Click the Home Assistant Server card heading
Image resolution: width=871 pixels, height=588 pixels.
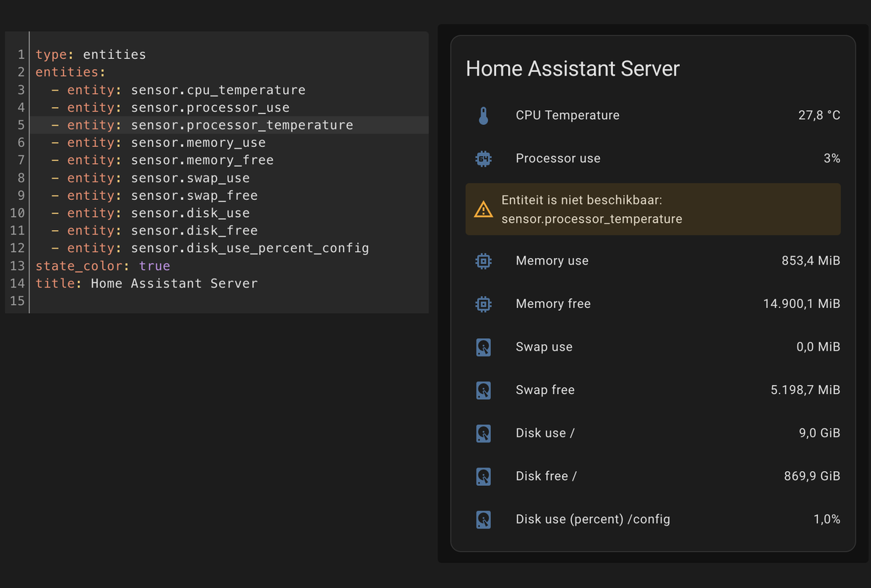(x=573, y=69)
